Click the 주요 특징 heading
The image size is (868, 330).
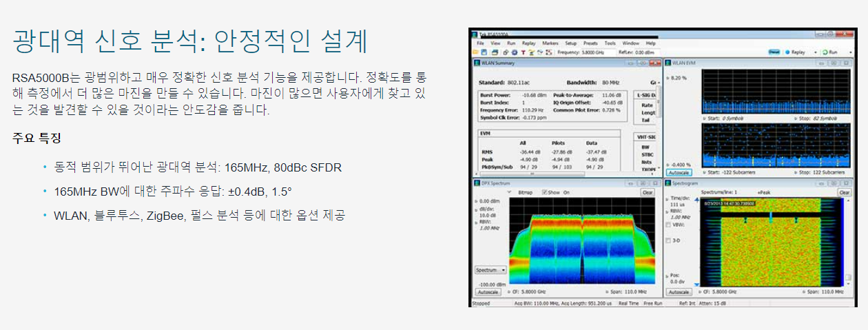(x=37, y=138)
